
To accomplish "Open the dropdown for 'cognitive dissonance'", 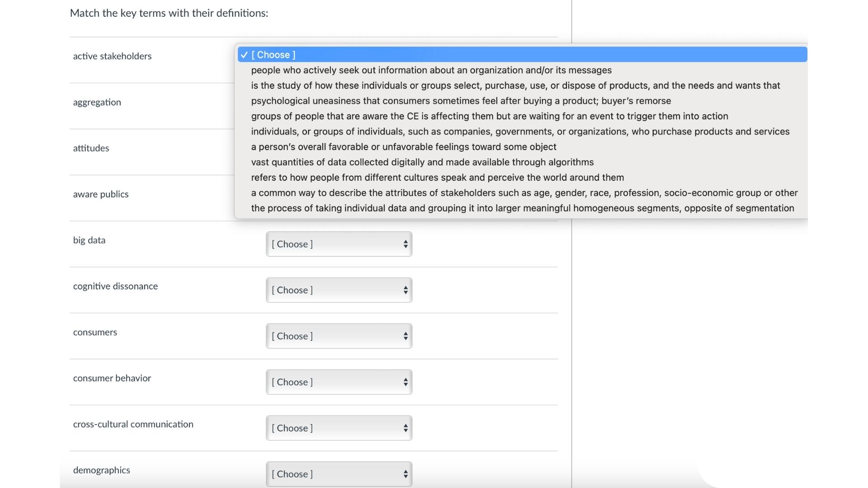I will pyautogui.click(x=339, y=290).
